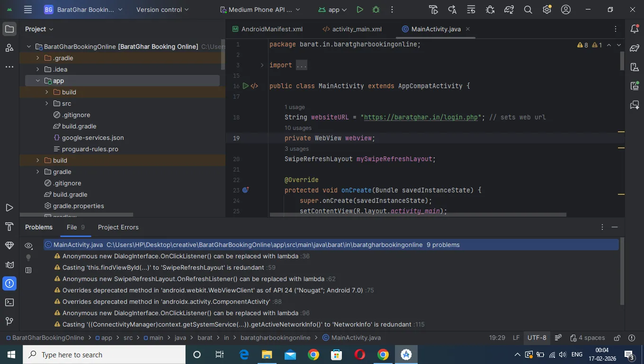
Task: Open the Git version control tool window
Action: coord(9,321)
